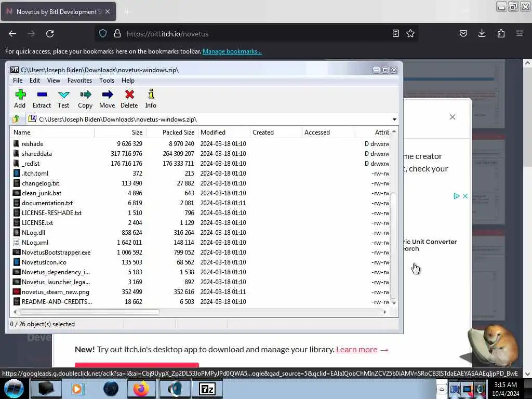The image size is (532, 399).
Task: Switch to 7-Zip taskbar button
Action: pos(207,389)
